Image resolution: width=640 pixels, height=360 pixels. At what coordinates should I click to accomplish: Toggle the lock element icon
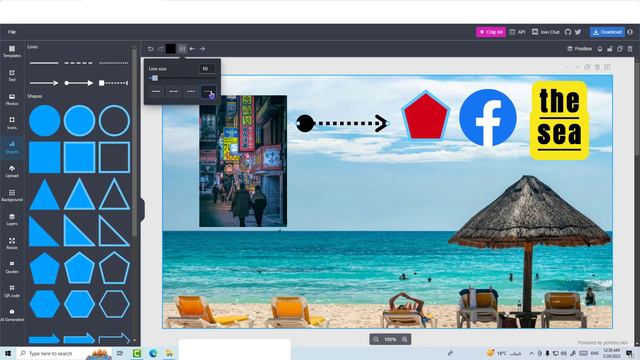tap(610, 49)
